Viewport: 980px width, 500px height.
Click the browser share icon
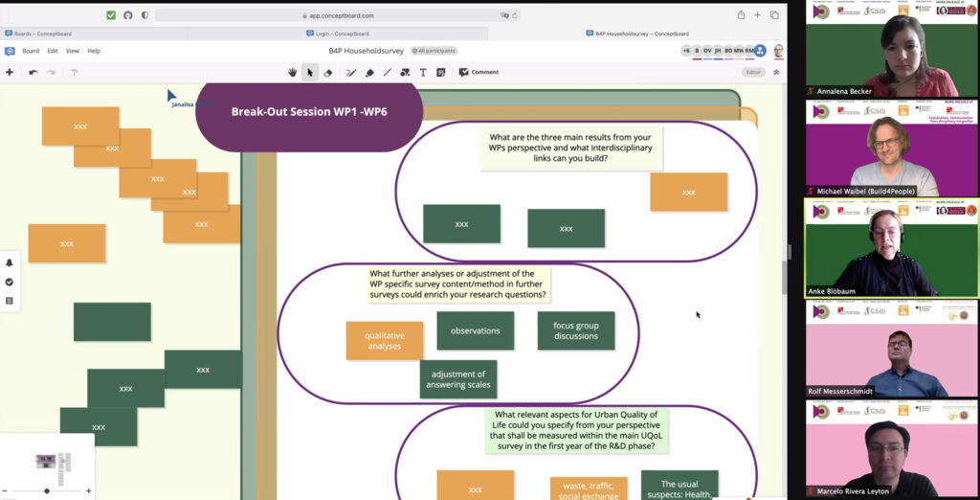tap(741, 15)
